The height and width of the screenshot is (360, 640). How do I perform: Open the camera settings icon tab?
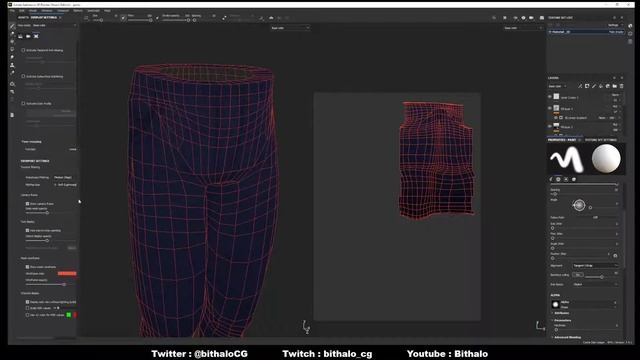[28, 36]
